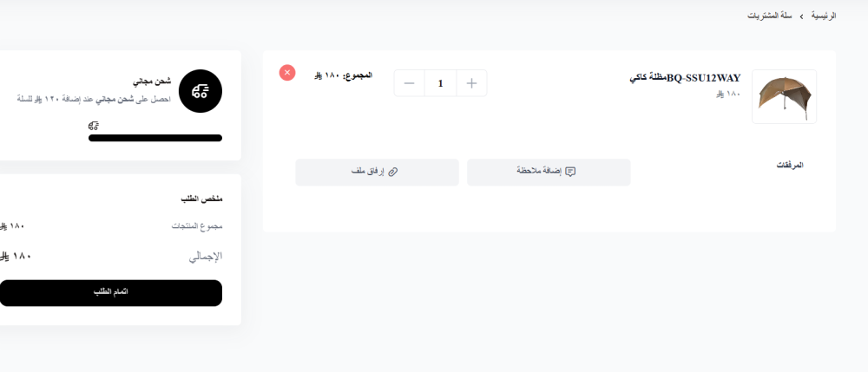Open the khaki umbrella product thumbnail

point(784,96)
